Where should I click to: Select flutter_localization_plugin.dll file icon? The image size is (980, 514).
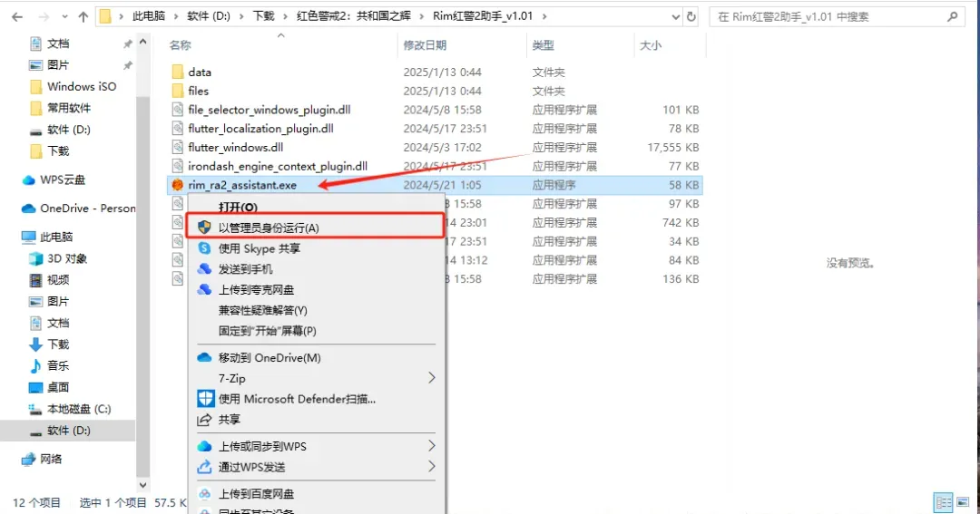pyautogui.click(x=178, y=129)
